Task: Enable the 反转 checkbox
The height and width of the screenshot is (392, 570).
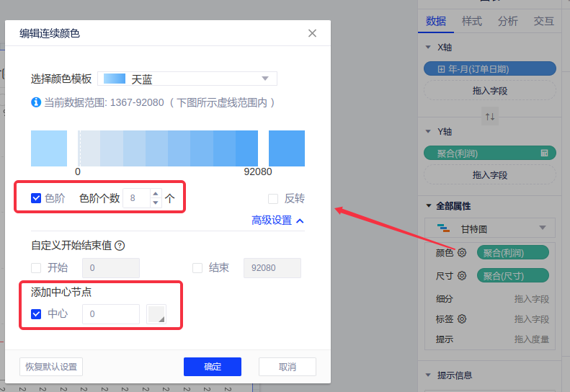Action: 273,199
